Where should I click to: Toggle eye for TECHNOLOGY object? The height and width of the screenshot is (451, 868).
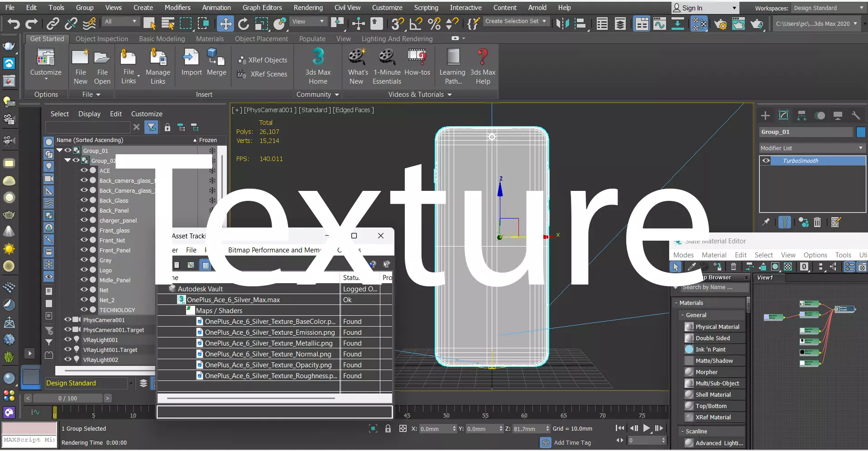tap(84, 309)
